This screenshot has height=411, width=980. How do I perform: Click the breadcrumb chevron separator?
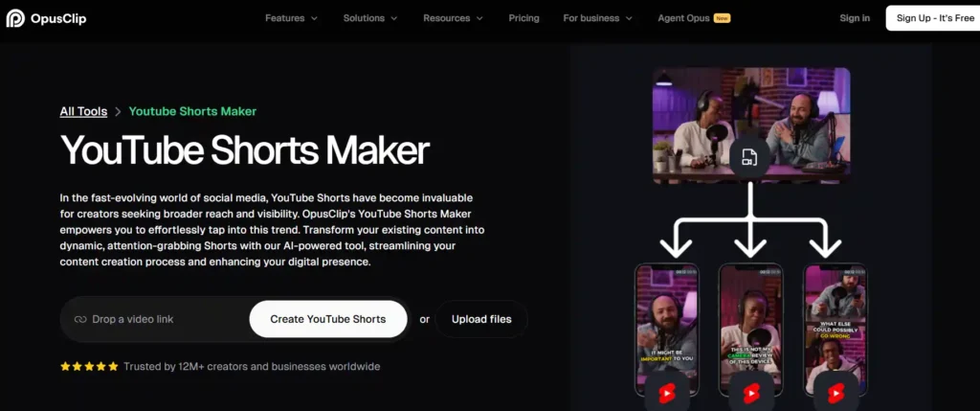coord(118,112)
